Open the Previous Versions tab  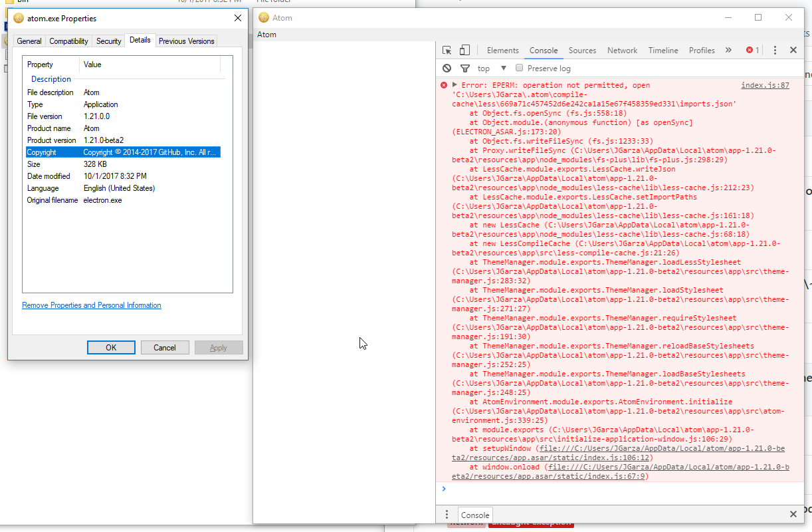tap(186, 41)
